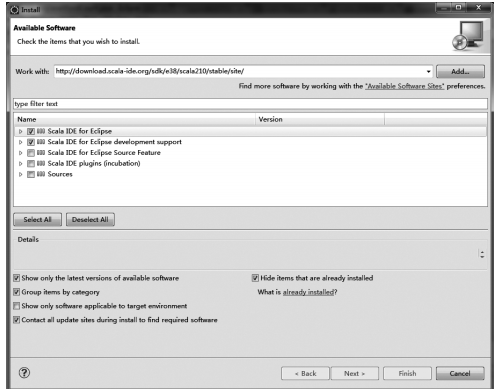Click the Eclipse icon in the Install title bar

tap(14, 10)
